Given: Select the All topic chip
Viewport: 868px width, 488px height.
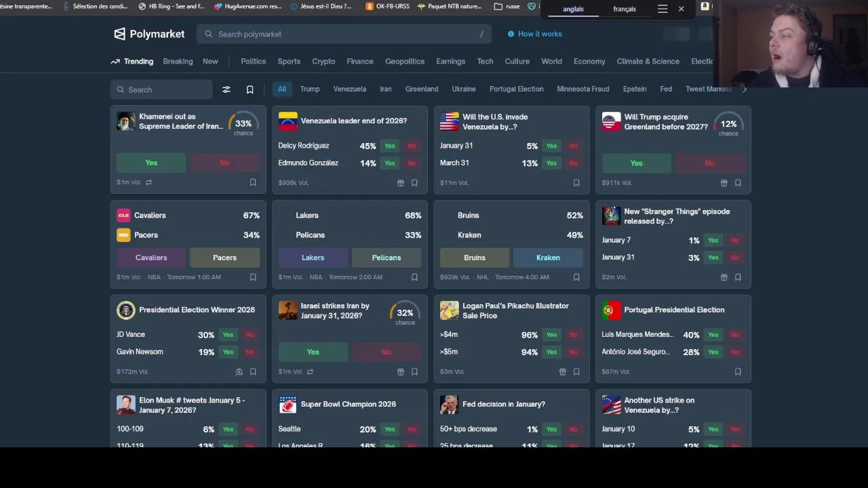Looking at the screenshot, I should 282,89.
